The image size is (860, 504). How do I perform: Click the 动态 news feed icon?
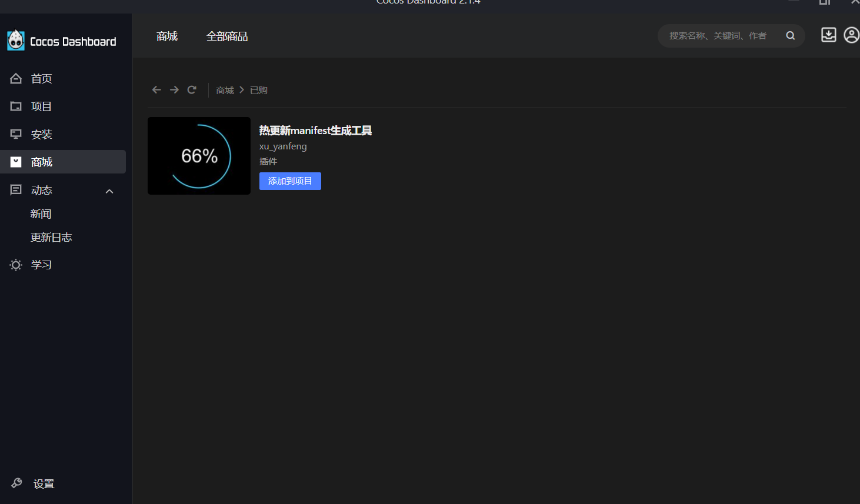pyautogui.click(x=16, y=189)
